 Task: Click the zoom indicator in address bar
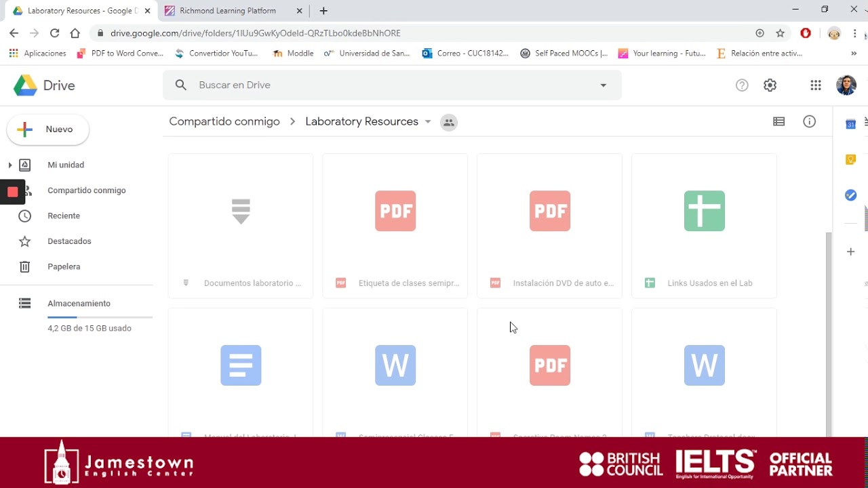759,33
